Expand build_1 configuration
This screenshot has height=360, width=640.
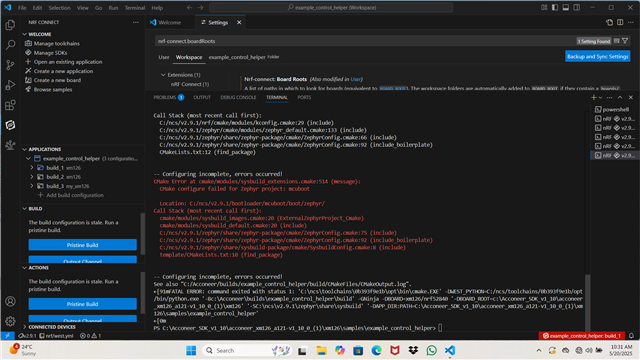(x=32, y=168)
